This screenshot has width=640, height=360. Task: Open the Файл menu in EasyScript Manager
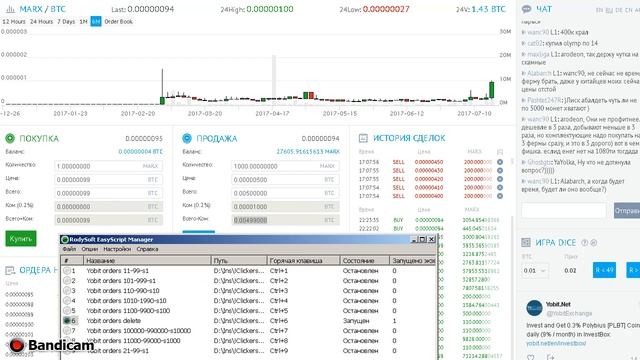(x=69, y=249)
